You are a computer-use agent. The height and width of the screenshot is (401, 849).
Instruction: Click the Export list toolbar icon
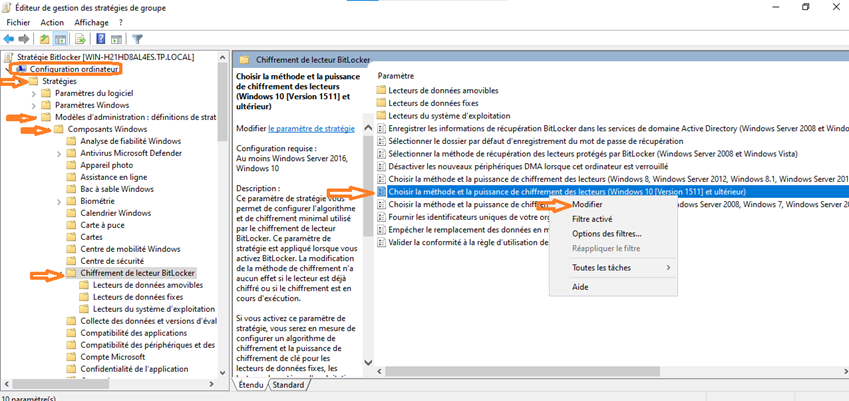(81, 39)
